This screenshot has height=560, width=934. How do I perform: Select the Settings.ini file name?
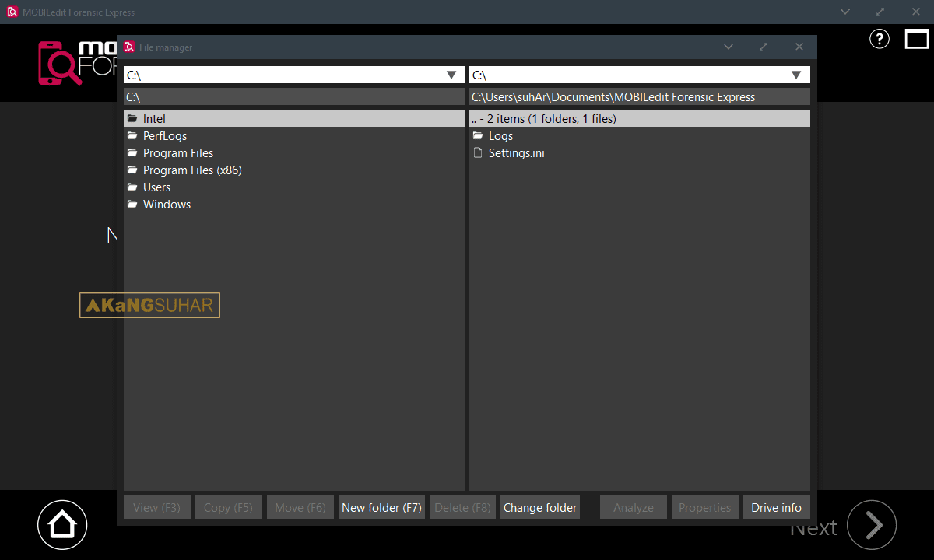[517, 153]
